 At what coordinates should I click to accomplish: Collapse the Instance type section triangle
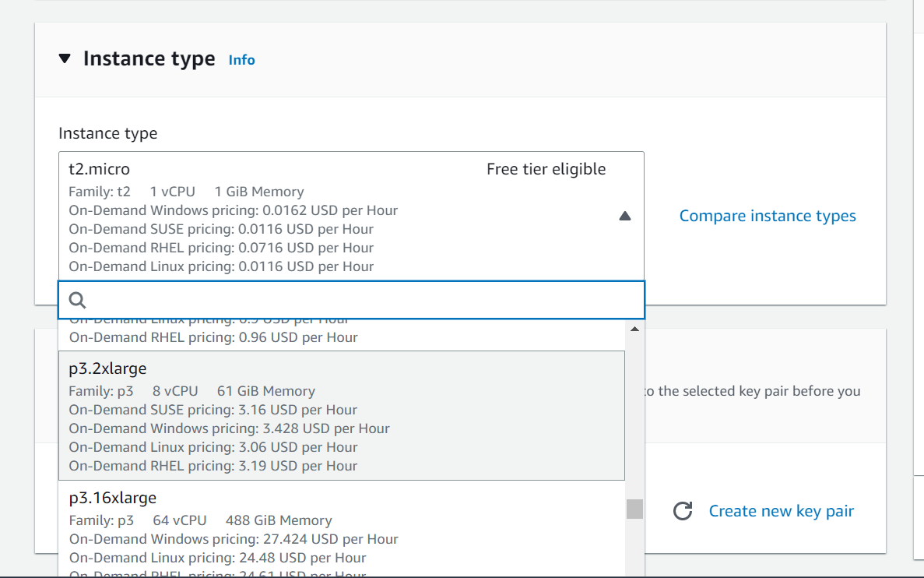pyautogui.click(x=65, y=58)
